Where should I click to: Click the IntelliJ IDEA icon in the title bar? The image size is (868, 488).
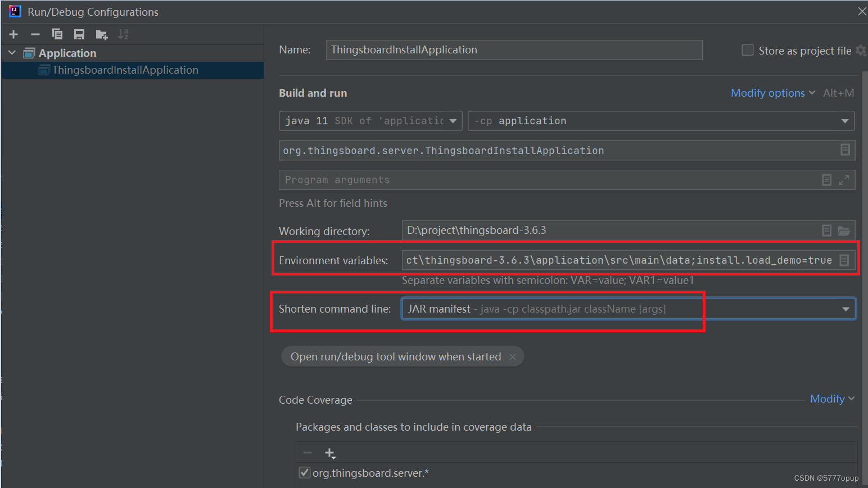click(15, 11)
